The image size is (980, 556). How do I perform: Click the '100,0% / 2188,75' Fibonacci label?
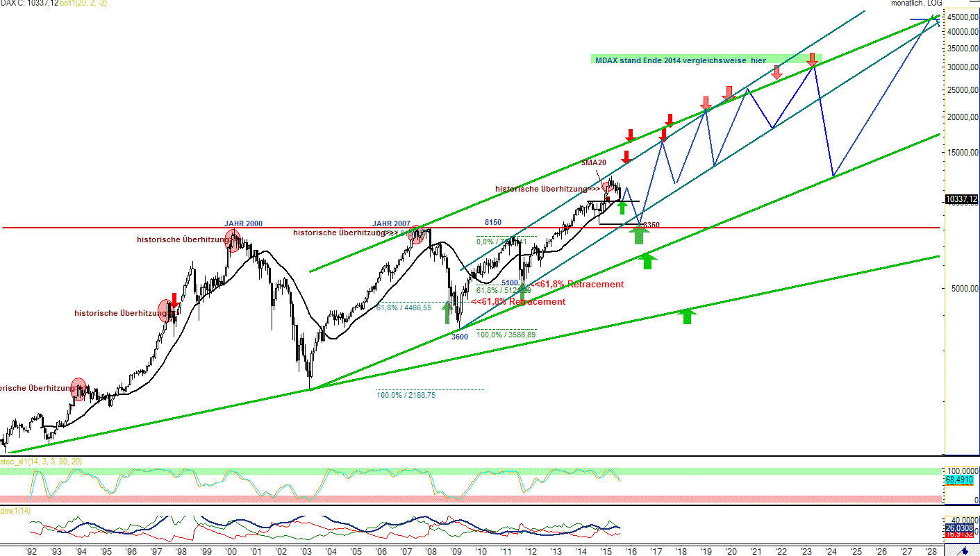point(406,395)
